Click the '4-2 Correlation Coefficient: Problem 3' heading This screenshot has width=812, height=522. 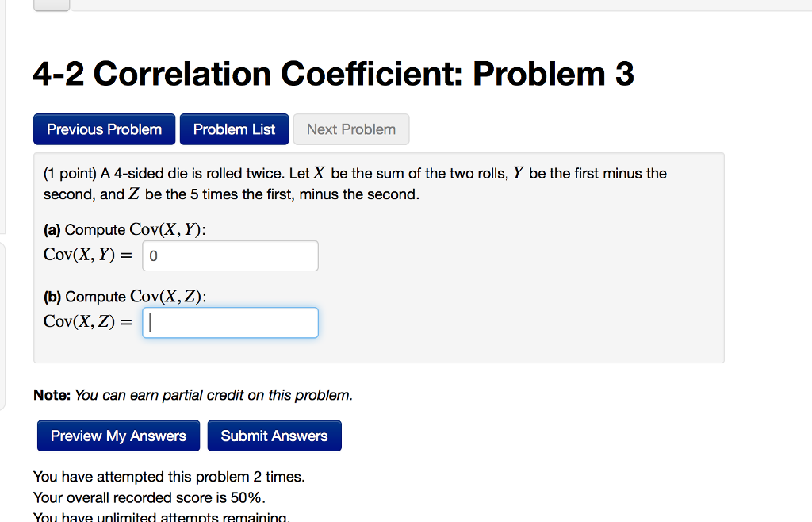333,73
